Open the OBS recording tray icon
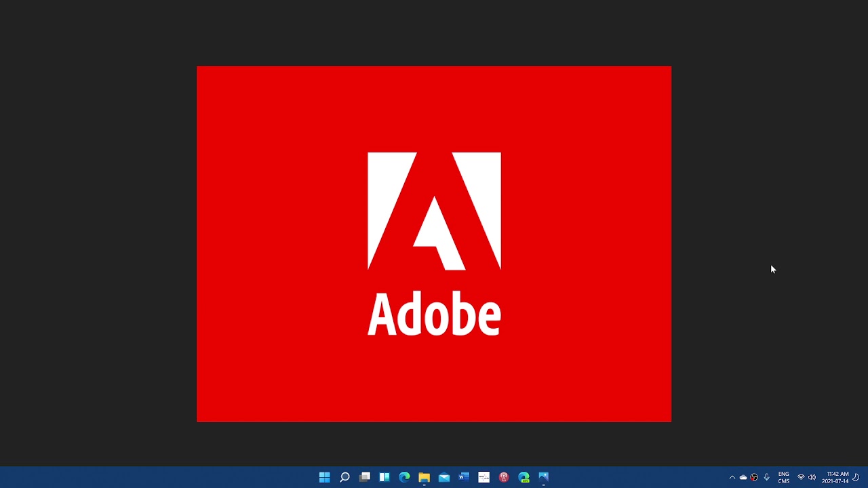This screenshot has height=488, width=868. [754, 477]
